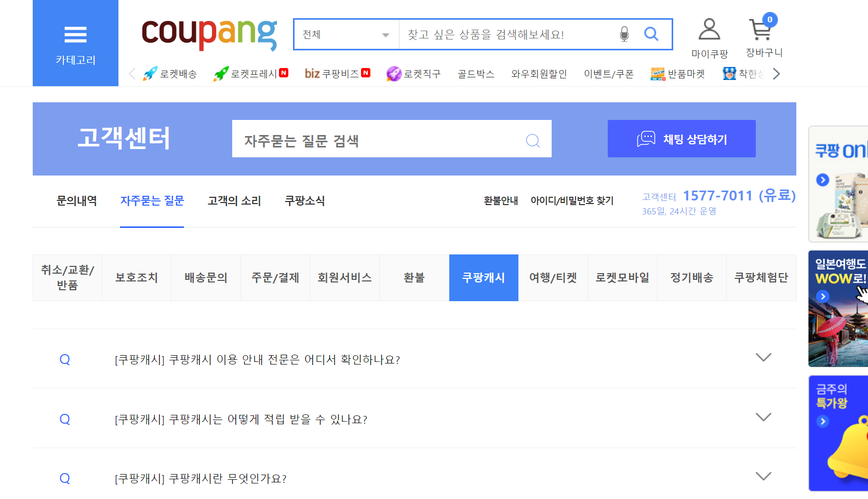Select 쿠팡체험단 FAQ category
This screenshot has width=868, height=499.
coord(762,278)
